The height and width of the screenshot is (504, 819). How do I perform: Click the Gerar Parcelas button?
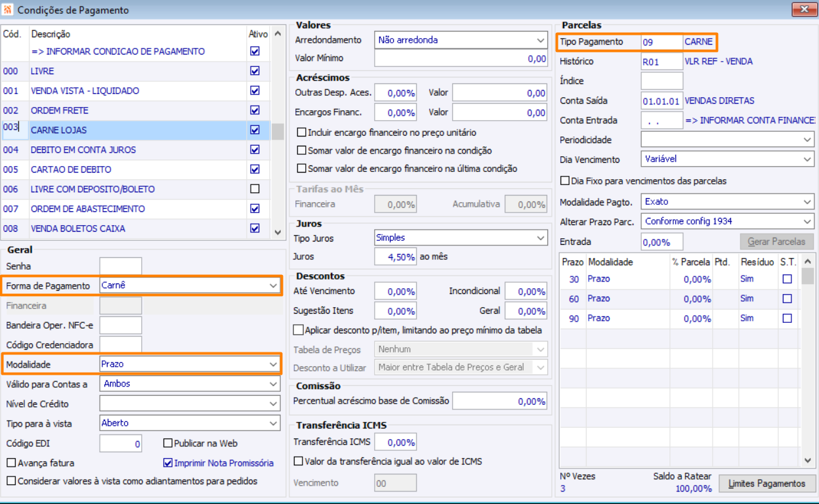pyautogui.click(x=776, y=241)
